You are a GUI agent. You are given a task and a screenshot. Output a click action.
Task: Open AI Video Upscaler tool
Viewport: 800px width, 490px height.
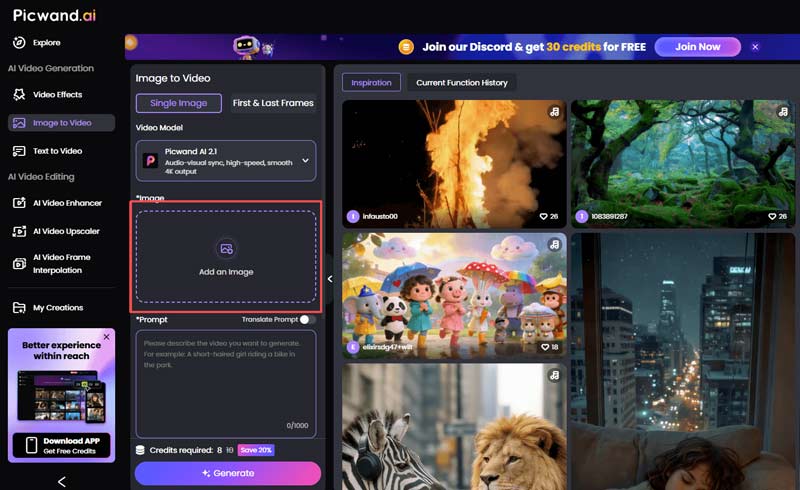point(65,231)
